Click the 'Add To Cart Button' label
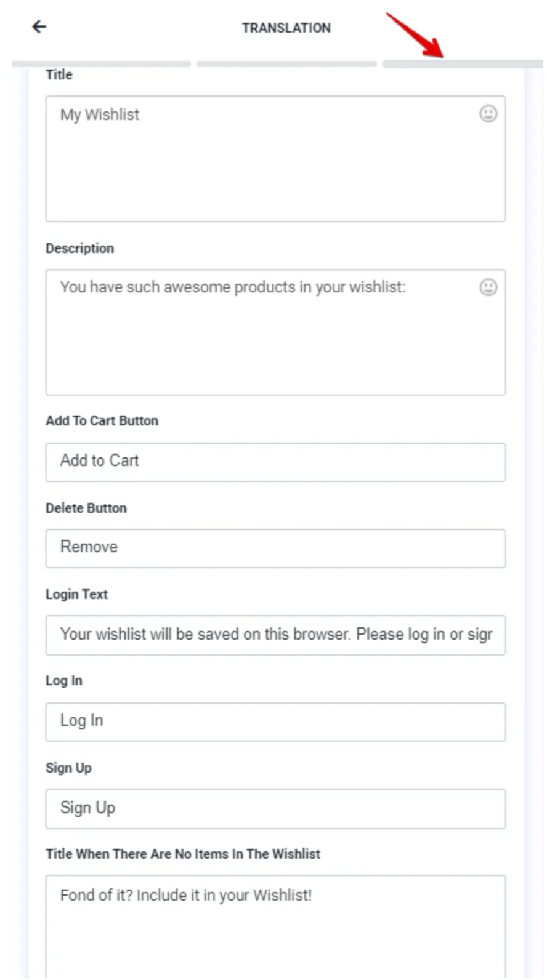Image resolution: width=547 pixels, height=980 pixels. click(102, 421)
